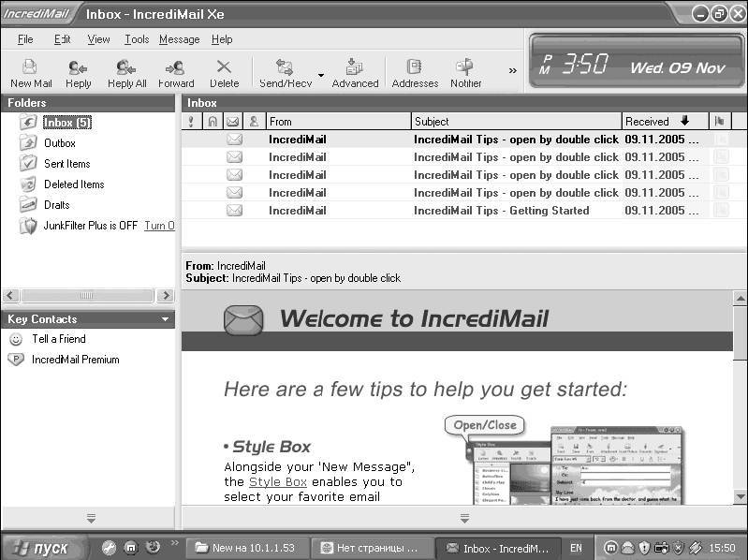Viewport: 748px width, 560px height.
Task: Select the Inbox (5) folder
Action: 67,123
